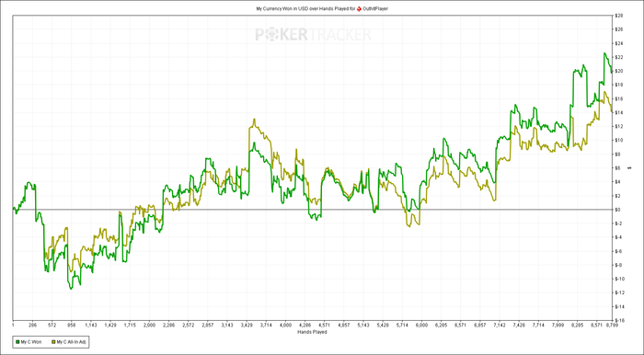Click the "2,857" x-axis tick label
The width and height of the screenshot is (644, 355).
click(x=208, y=325)
